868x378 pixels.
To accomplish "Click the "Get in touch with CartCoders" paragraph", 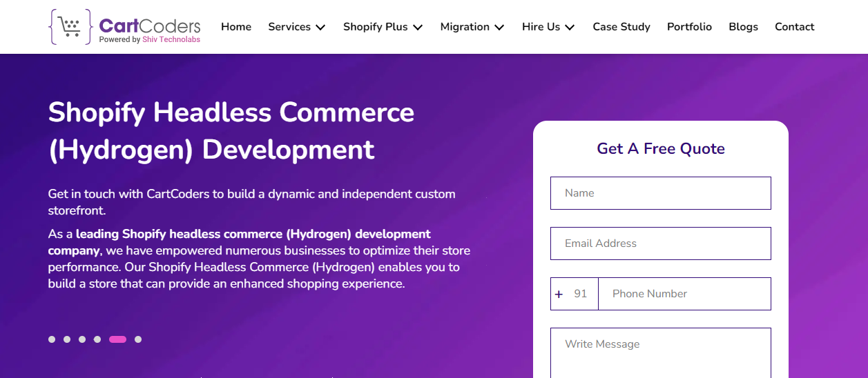I will point(252,202).
